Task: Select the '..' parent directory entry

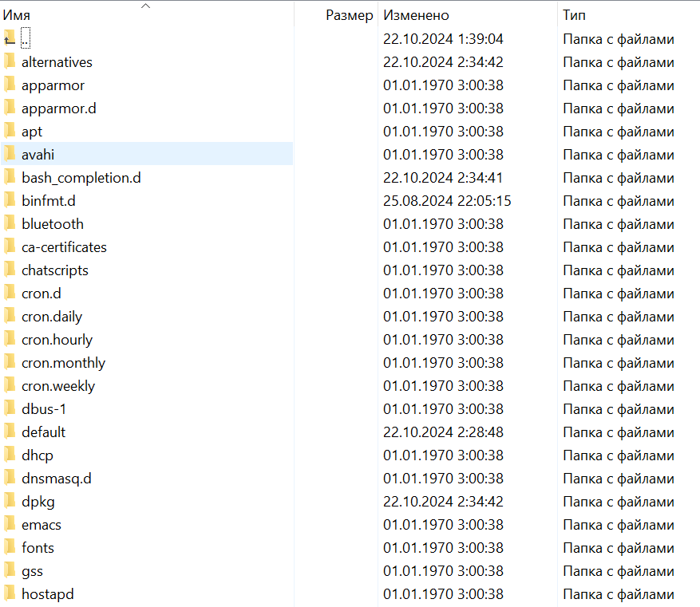Action: [26, 38]
